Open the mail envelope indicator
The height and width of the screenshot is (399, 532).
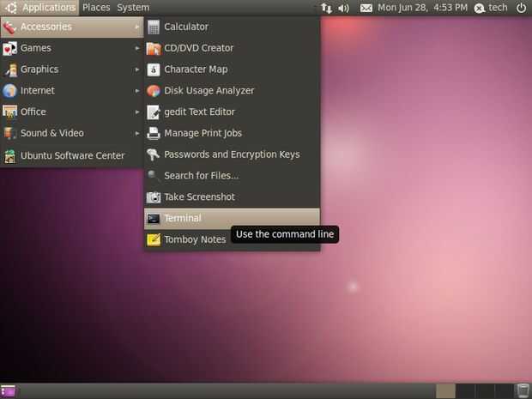click(366, 8)
